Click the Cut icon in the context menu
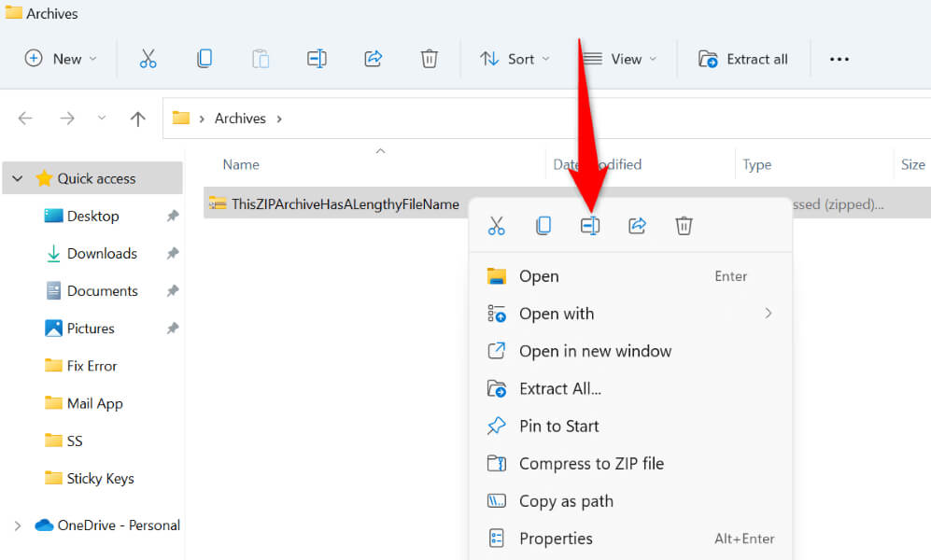The width and height of the screenshot is (931, 560). [x=497, y=226]
